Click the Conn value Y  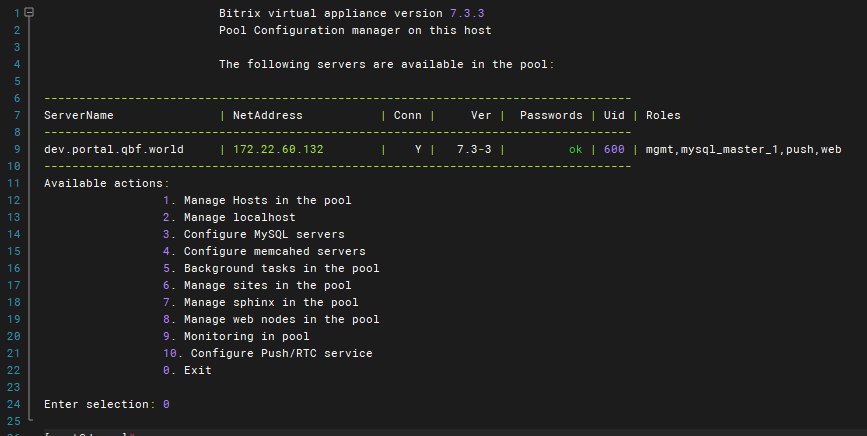(x=418, y=149)
